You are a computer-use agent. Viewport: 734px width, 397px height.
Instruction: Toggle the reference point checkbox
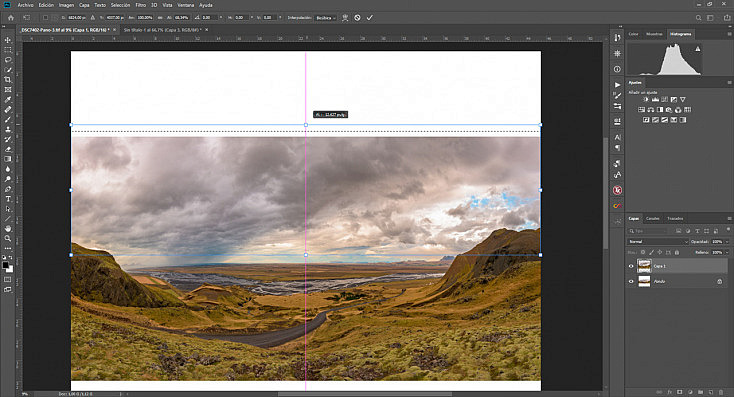pos(45,17)
